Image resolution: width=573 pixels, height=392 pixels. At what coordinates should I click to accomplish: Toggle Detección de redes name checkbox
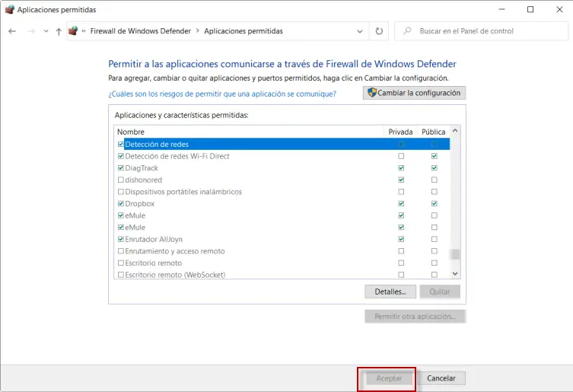pos(121,144)
